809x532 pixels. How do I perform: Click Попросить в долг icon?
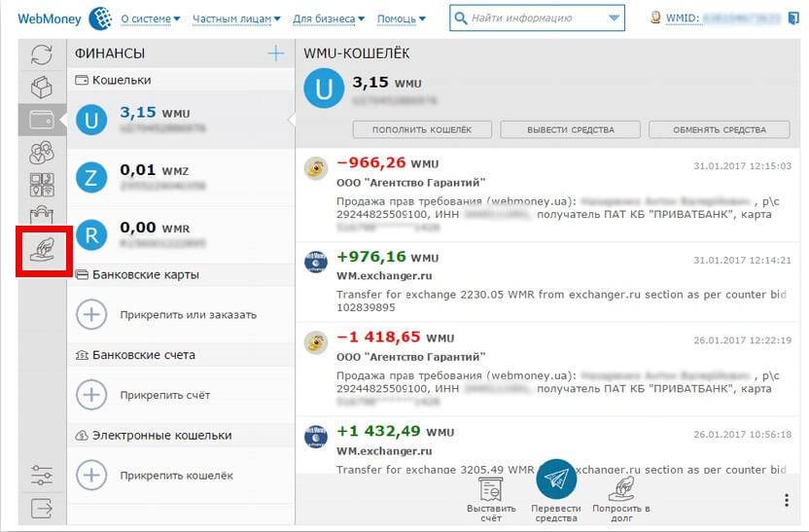(620, 489)
